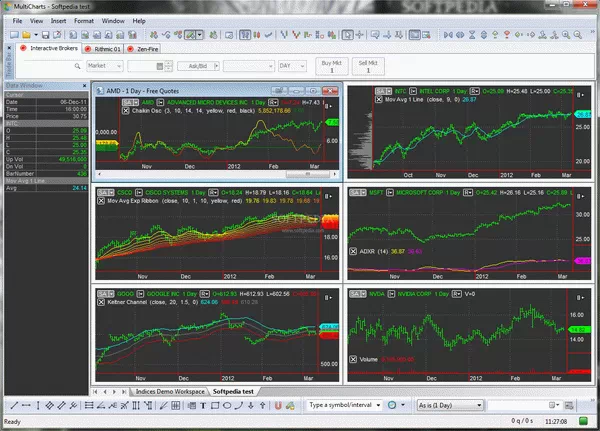Click AMD chart scrollbar left arrow
The width and height of the screenshot is (600, 431).
click(x=99, y=174)
